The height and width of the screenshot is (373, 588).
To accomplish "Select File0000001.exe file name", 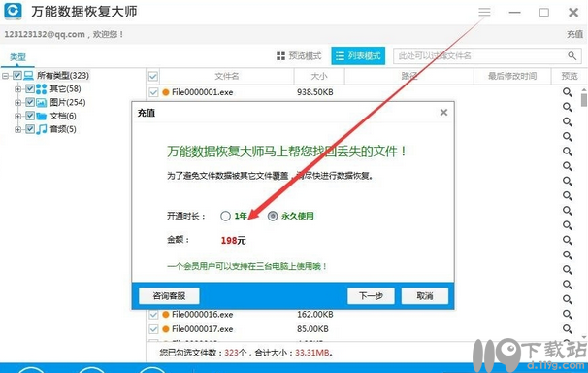I will 203,92.
